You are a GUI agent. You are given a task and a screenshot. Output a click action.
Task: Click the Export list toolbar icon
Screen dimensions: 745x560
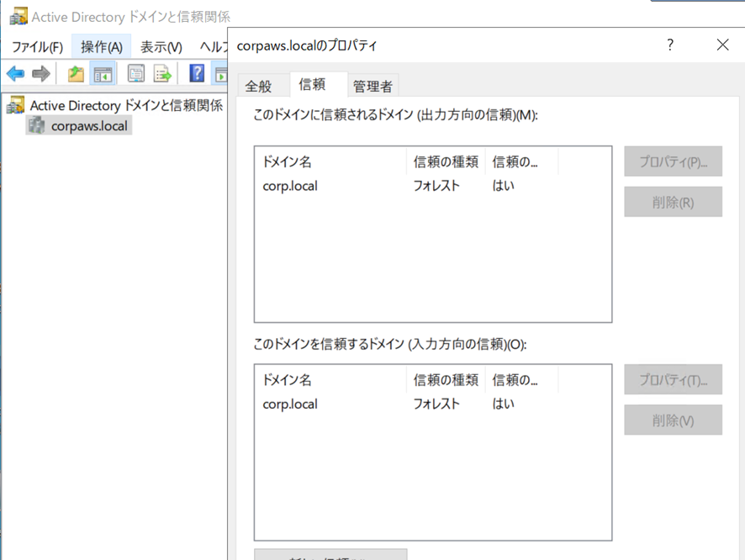[162, 74]
